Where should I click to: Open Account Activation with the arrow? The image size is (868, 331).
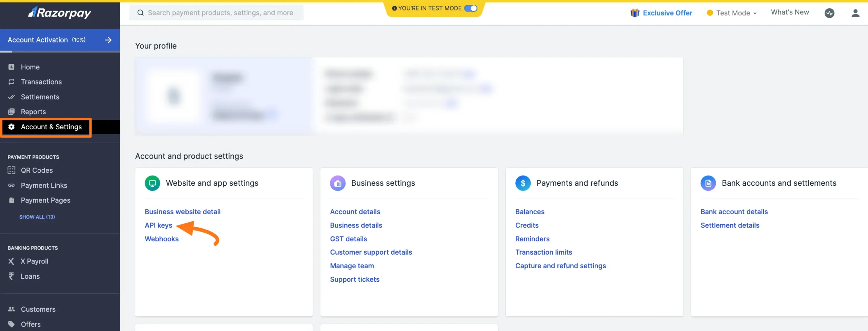click(x=108, y=40)
